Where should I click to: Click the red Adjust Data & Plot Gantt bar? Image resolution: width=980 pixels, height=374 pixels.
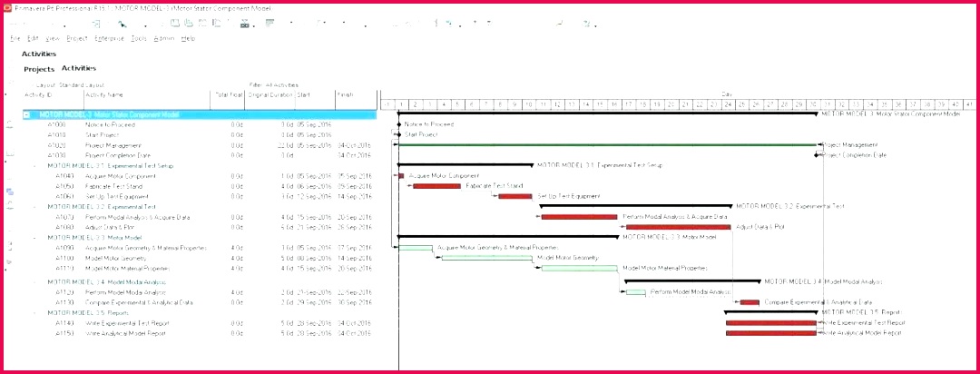tap(679, 227)
